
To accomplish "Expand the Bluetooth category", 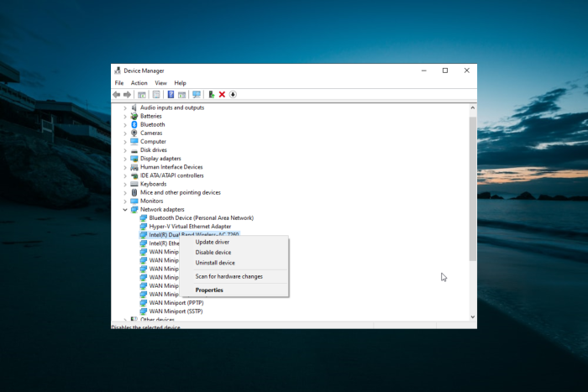I will [x=125, y=125].
